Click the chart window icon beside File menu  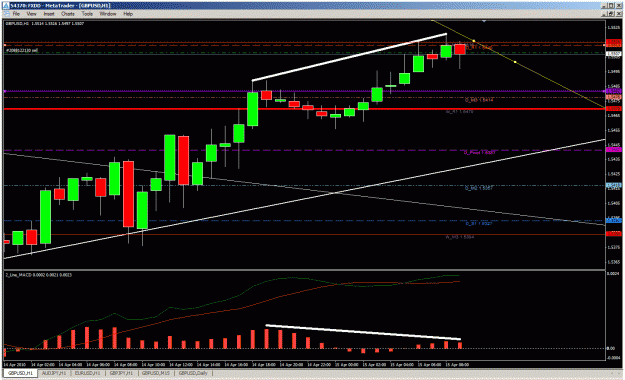[6, 14]
